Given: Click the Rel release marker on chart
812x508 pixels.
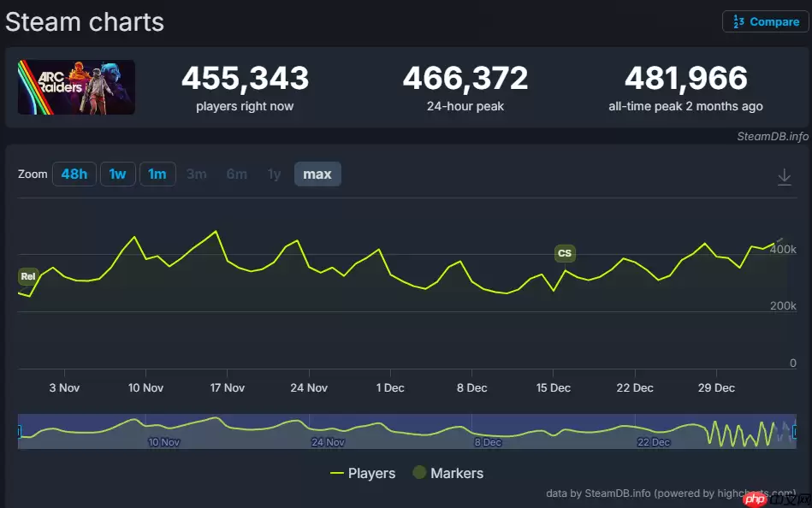Looking at the screenshot, I should pyautogui.click(x=28, y=276).
